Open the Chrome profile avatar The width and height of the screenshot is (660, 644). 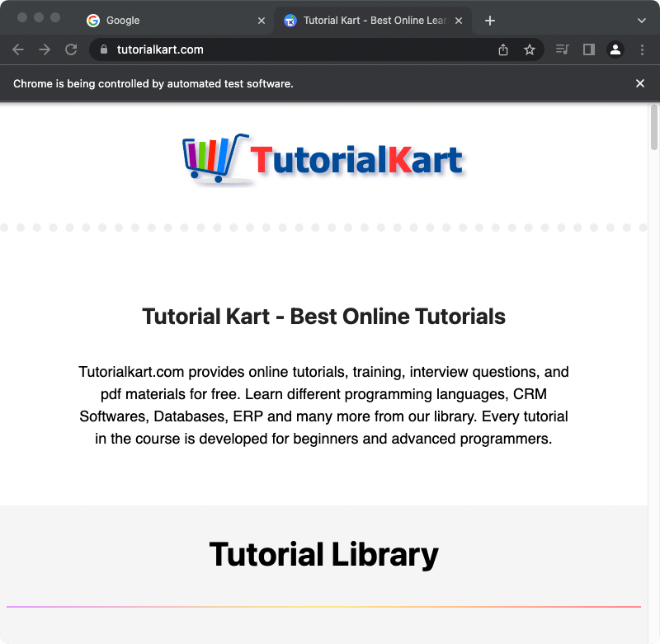[x=615, y=49]
